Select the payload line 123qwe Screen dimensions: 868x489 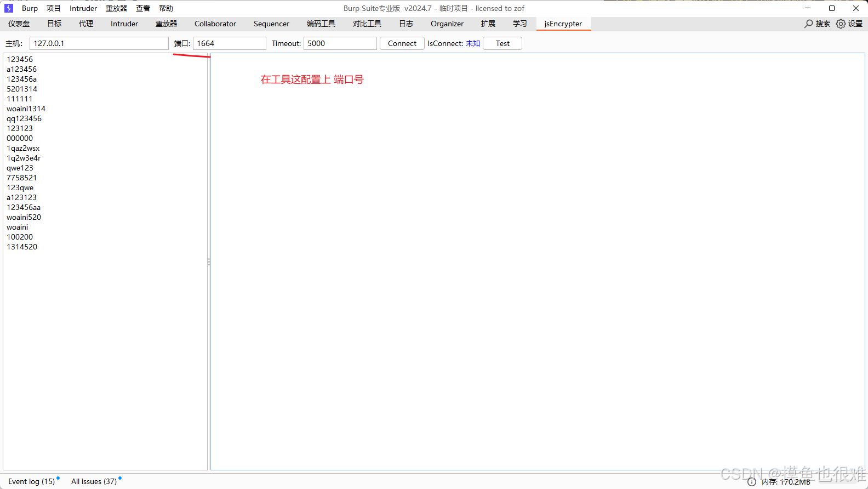(x=20, y=187)
